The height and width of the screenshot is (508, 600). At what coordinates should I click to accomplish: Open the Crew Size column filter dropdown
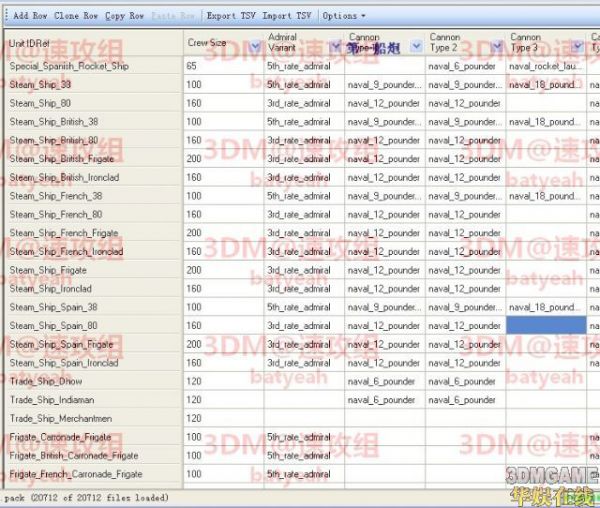255,48
